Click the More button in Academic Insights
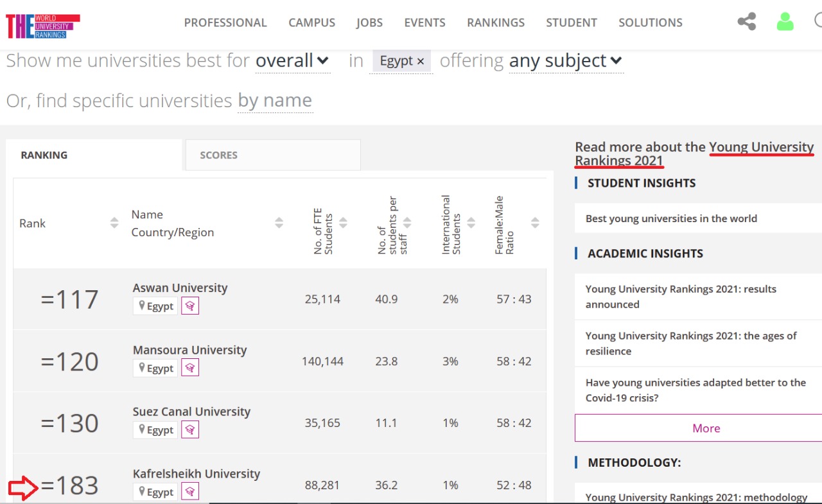Image resolution: width=822 pixels, height=504 pixels. coord(706,428)
